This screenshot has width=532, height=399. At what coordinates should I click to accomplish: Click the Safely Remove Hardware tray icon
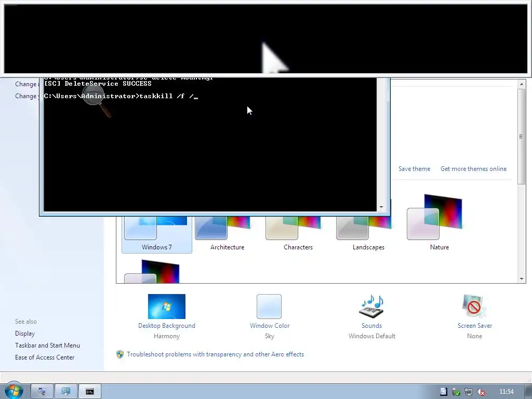[456, 392]
